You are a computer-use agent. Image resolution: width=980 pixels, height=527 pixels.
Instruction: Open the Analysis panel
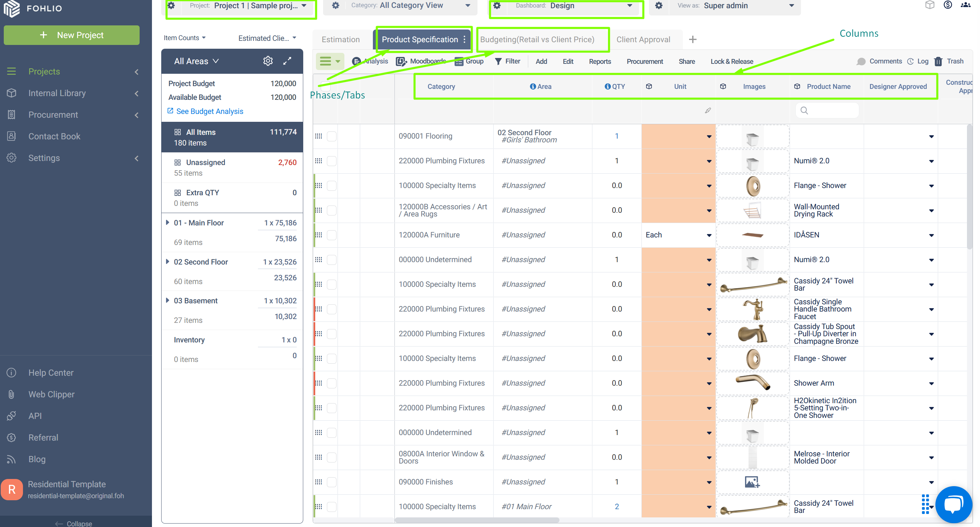pos(370,61)
